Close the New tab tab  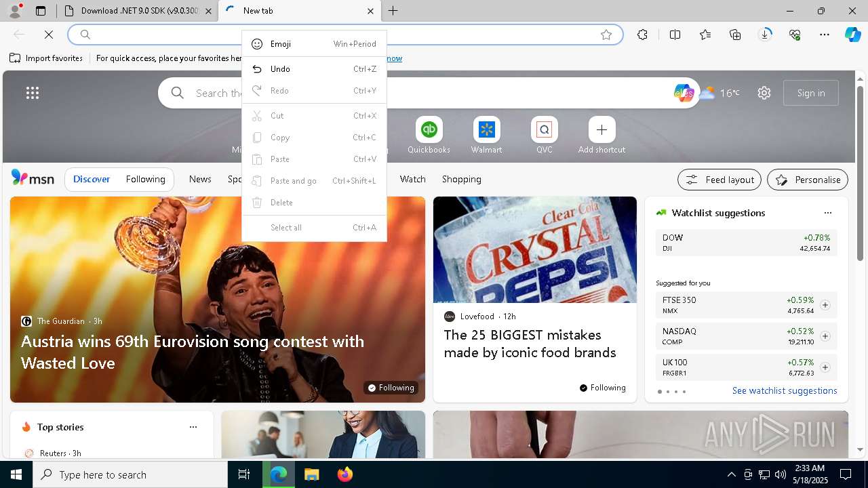pyautogui.click(x=370, y=11)
